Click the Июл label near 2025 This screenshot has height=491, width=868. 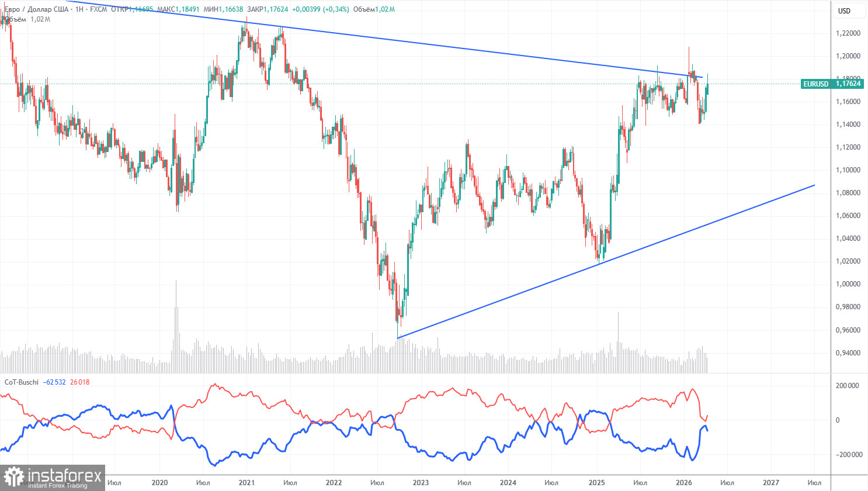coord(641,483)
